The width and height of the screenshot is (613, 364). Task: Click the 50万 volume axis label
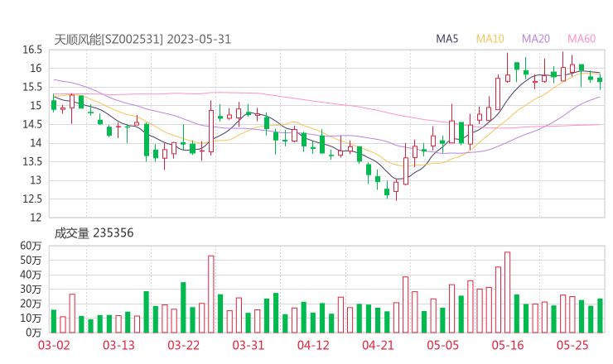(31, 260)
